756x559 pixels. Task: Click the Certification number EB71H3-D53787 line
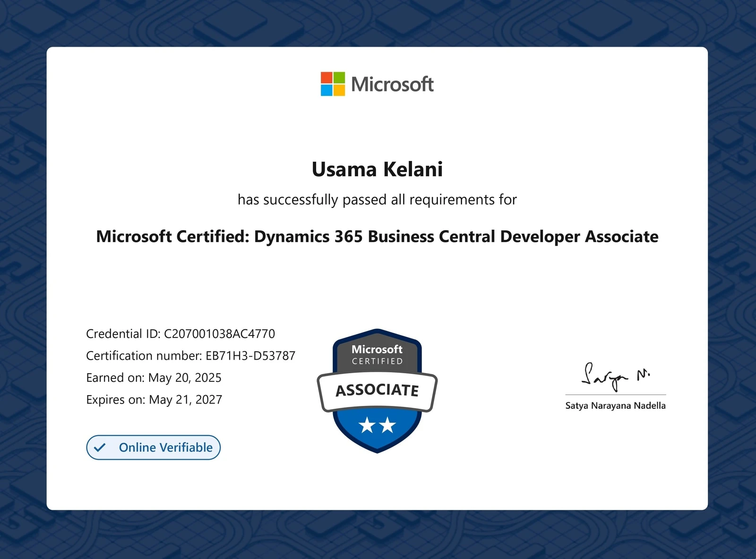[x=191, y=355]
